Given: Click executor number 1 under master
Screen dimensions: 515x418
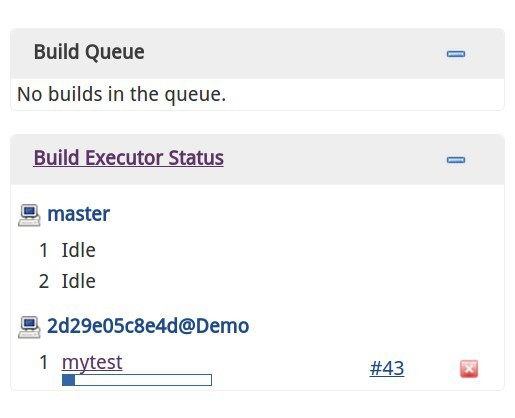Looking at the screenshot, I should click(44, 250).
